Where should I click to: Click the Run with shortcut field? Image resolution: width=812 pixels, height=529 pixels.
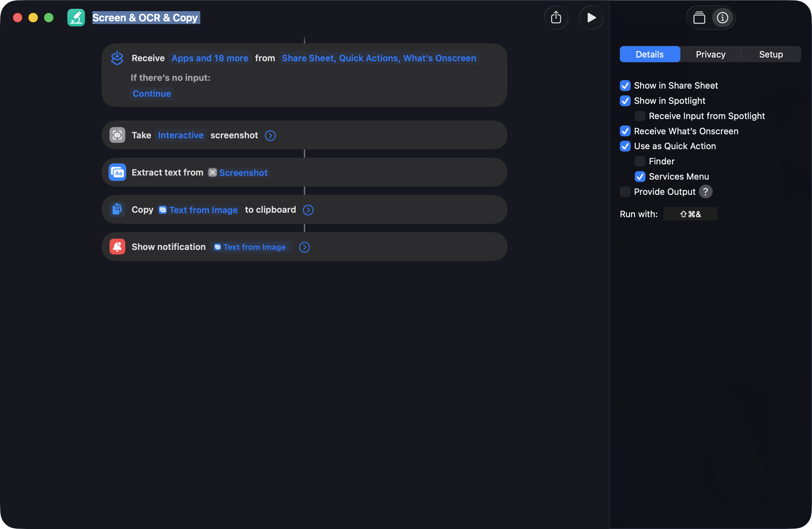click(x=690, y=214)
